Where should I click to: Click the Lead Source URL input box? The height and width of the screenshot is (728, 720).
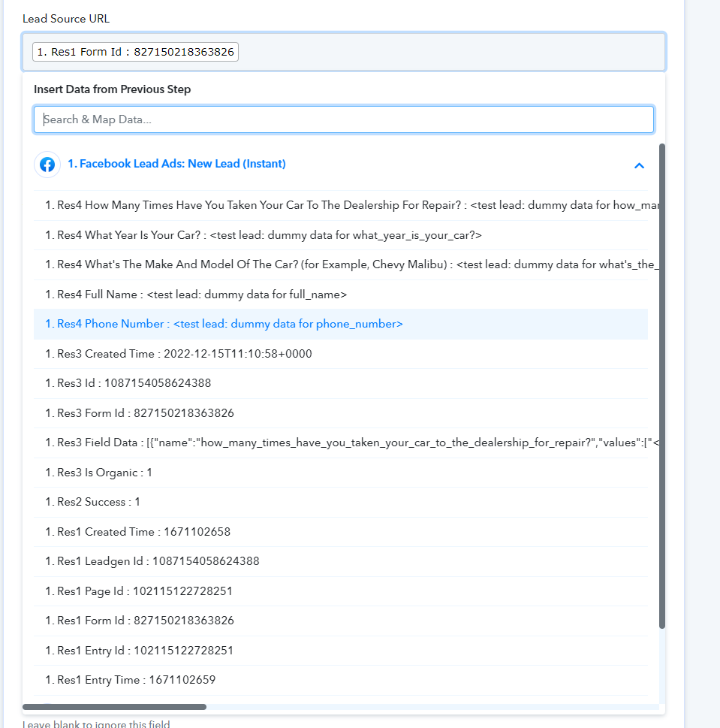point(344,52)
